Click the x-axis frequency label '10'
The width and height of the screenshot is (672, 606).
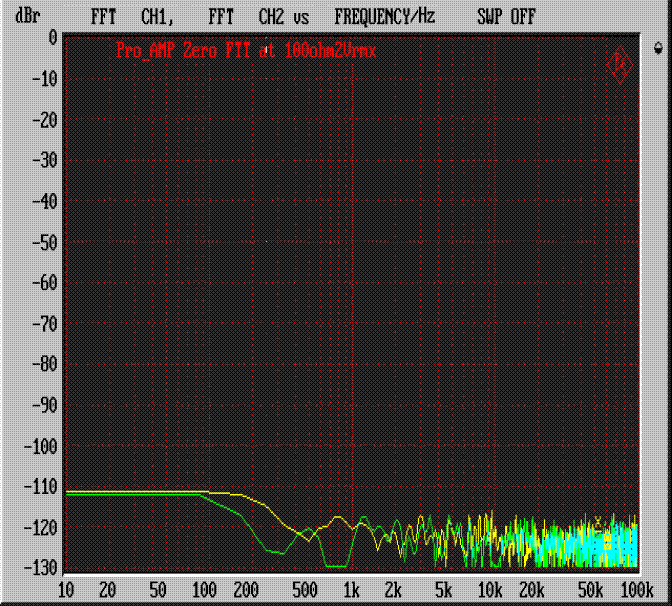pyautogui.click(x=66, y=590)
